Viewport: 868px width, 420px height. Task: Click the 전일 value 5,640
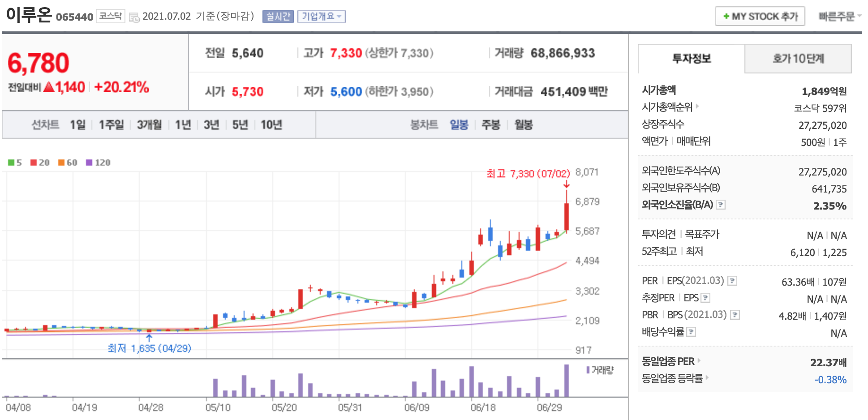[248, 53]
